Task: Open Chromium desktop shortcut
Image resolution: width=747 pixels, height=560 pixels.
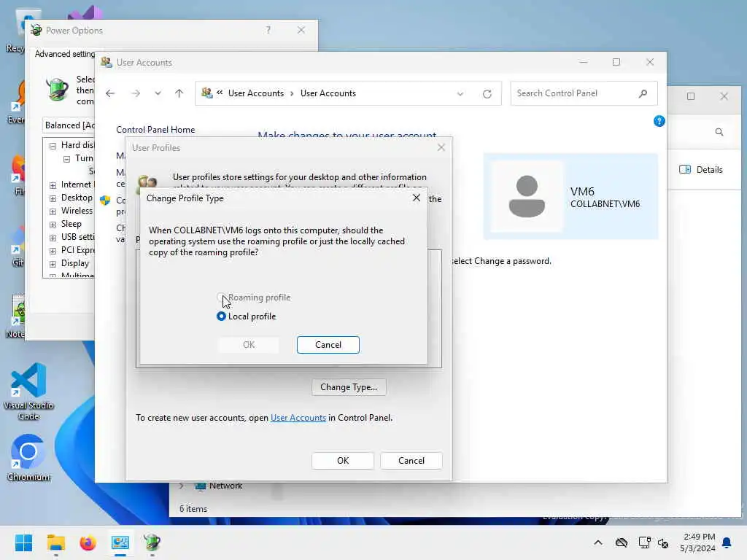Action: (x=28, y=457)
